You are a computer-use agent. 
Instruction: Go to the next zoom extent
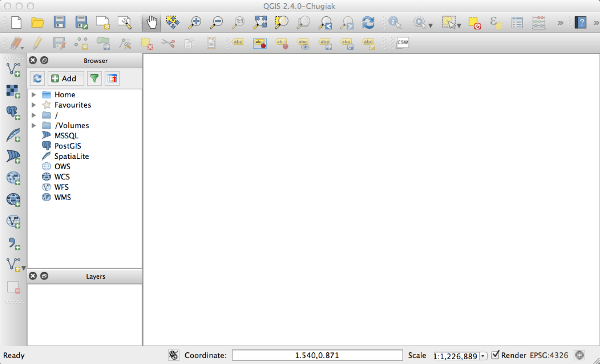(346, 22)
